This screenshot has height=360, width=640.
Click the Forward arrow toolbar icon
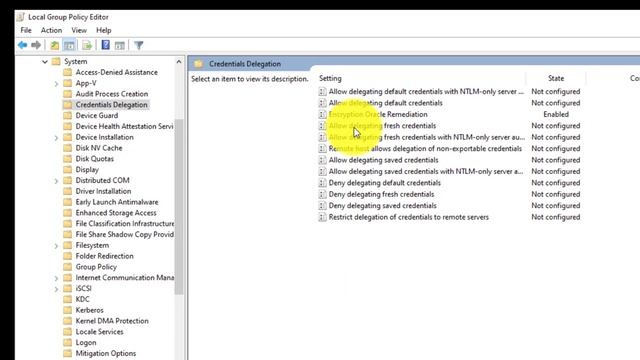36,45
